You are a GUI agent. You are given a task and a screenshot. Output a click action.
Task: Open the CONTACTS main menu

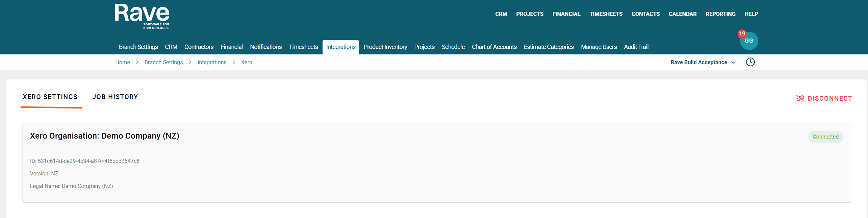click(x=645, y=14)
